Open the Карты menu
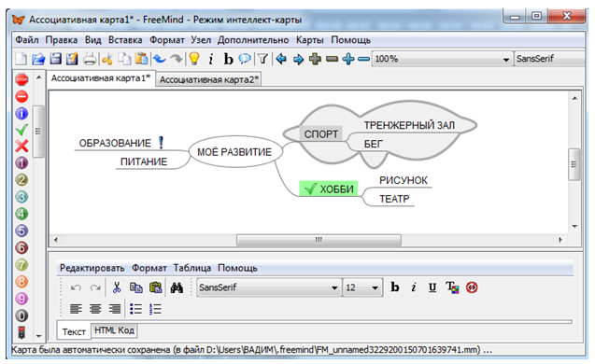Image resolution: width=595 pixels, height=364 pixels. (x=310, y=40)
